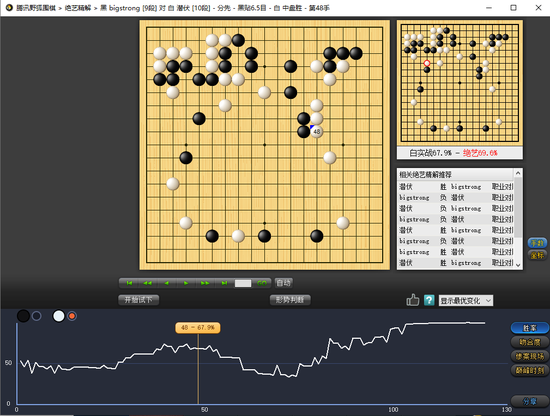550x416 pixels.
Task: Close the 腾讯野狐围棋 window
Action: (538, 8)
